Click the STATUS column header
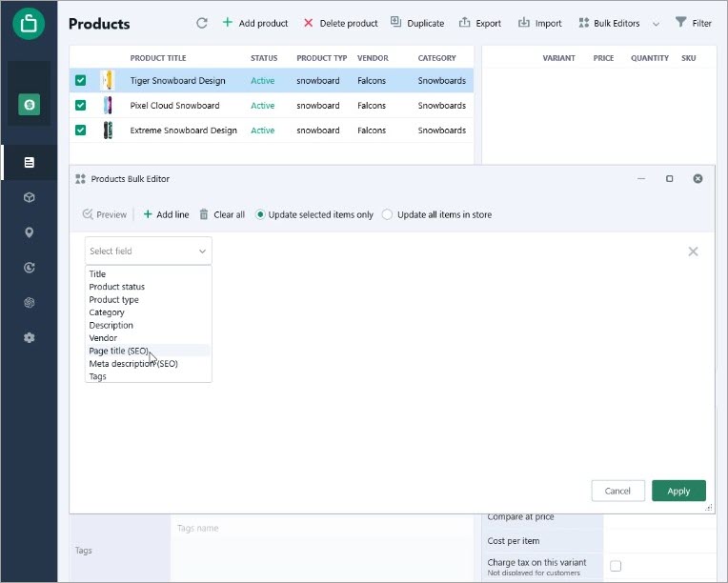 pos(264,58)
